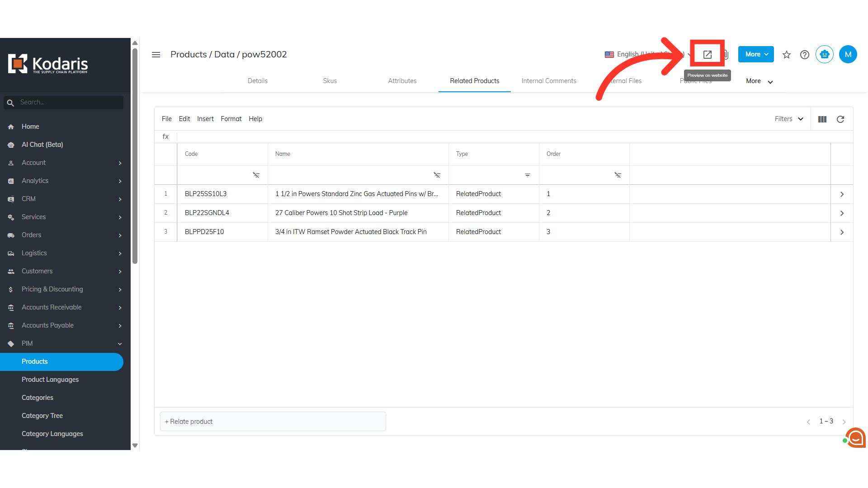This screenshot has height=488, width=868.
Task: Click the sidebar vertical scrollbar thumb
Action: tap(135, 156)
